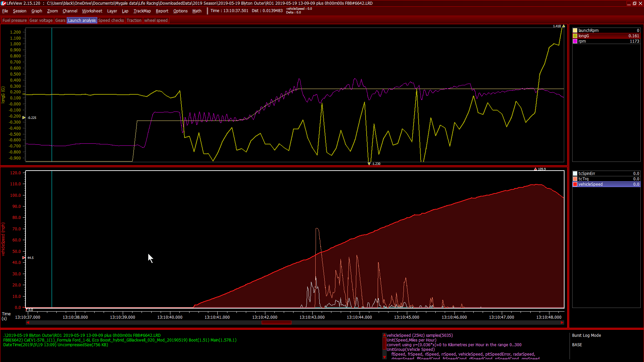Click the rpm magenta color swatch

pos(575,41)
